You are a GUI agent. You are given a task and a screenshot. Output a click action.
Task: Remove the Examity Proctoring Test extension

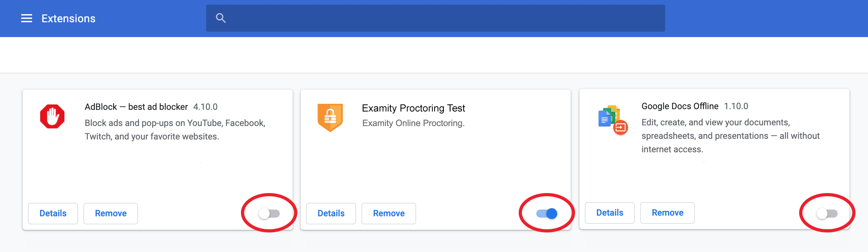[389, 213]
